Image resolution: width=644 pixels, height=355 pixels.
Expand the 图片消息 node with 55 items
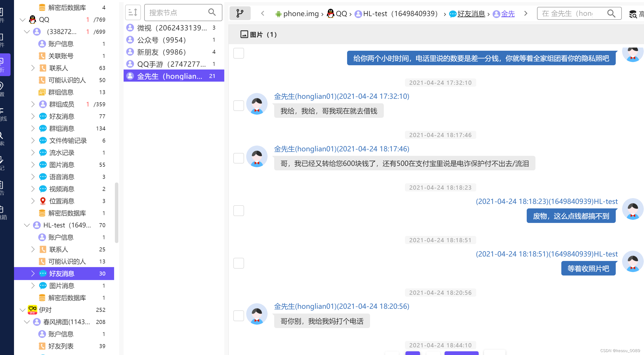[33, 165]
